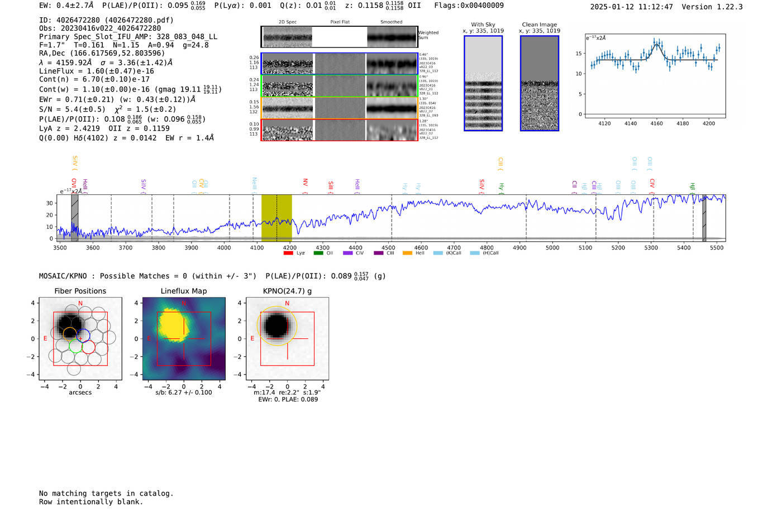Click the (H)CaII light blue legend swatch
782x532 pixels.
coord(475,253)
